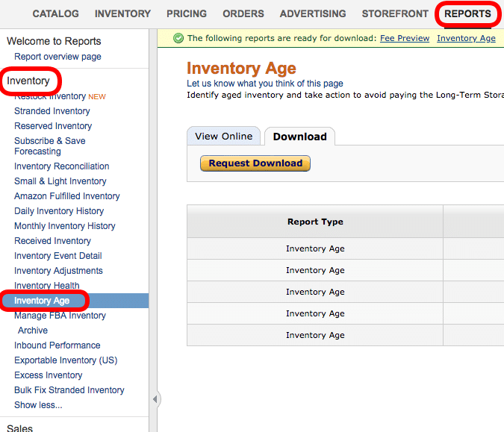Open Exportable Inventory (US) report
504x432 pixels.
tap(66, 360)
